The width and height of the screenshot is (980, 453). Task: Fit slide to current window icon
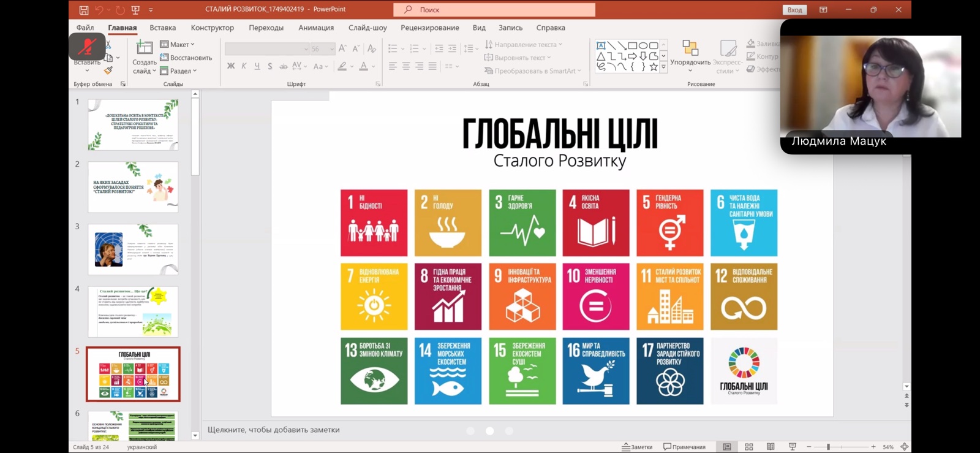tap(904, 447)
